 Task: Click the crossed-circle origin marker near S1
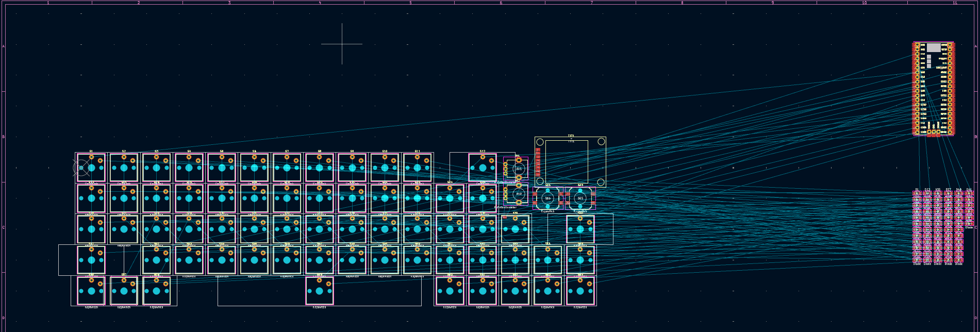pos(81,168)
